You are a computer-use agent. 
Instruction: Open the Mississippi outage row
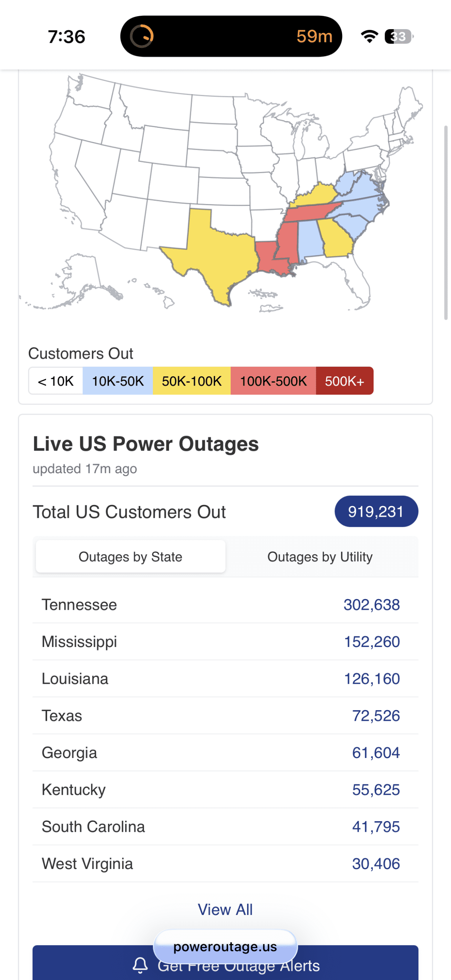point(225,642)
